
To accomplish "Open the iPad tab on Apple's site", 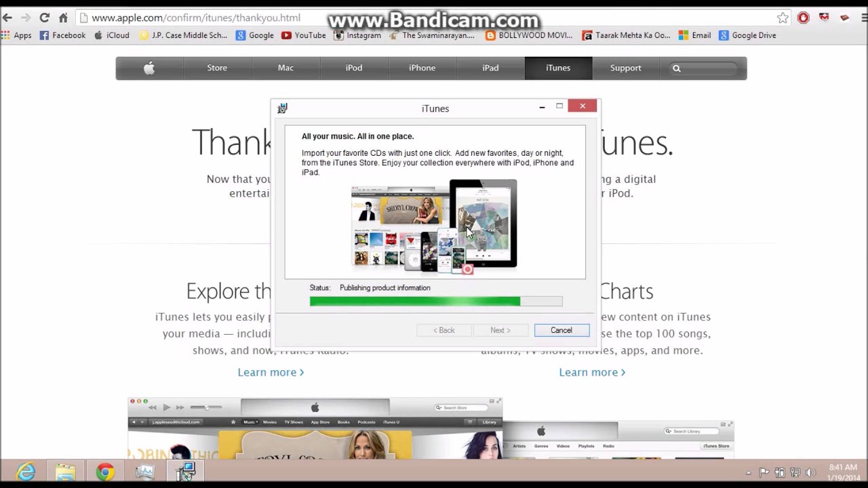I will (490, 68).
